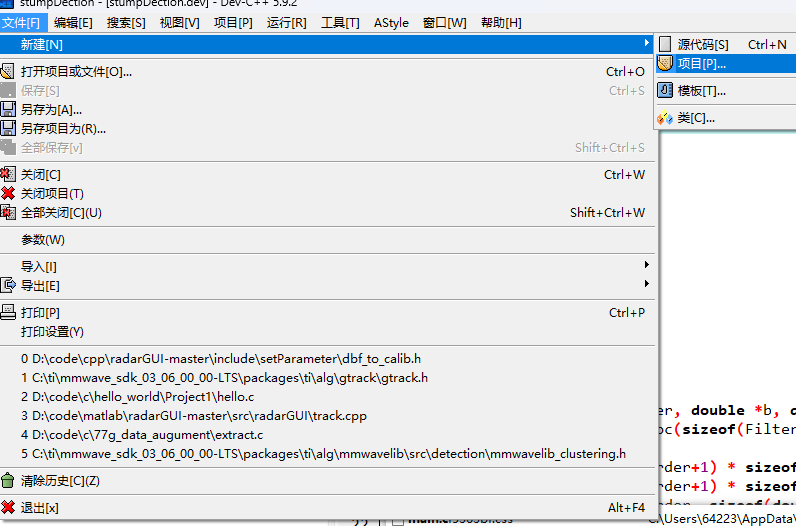The height and width of the screenshot is (526, 796).
Task: Select 清除历史[C](Z) menu entry
Action: (x=327, y=480)
